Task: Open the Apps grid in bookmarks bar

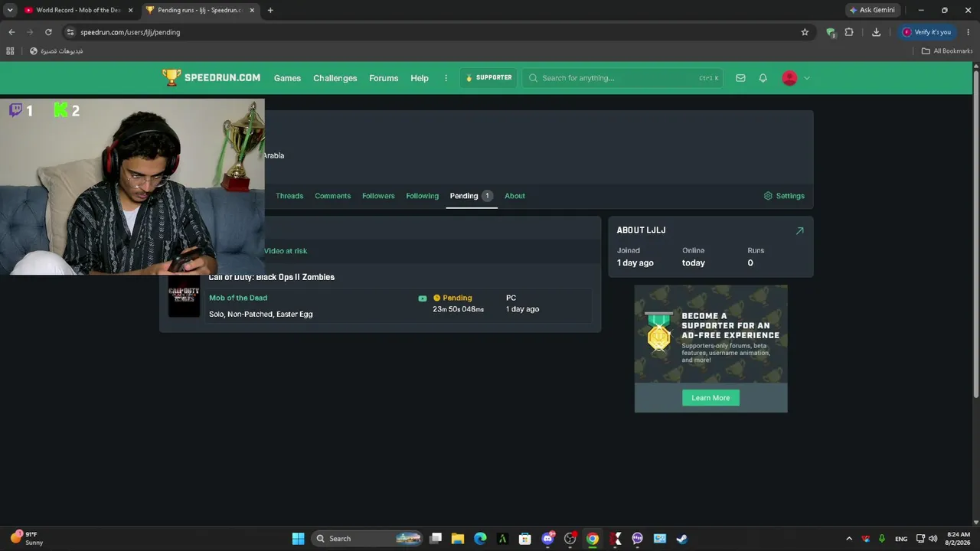Action: tap(10, 51)
